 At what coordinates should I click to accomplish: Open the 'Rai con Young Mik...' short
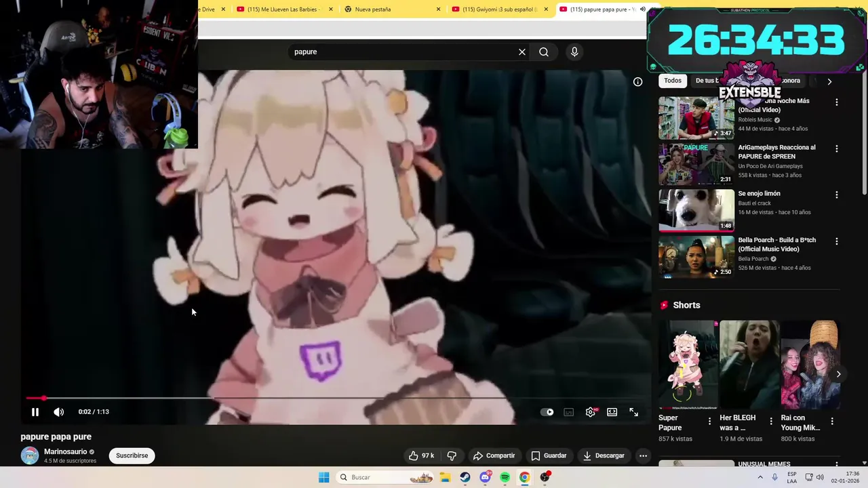coord(810,365)
